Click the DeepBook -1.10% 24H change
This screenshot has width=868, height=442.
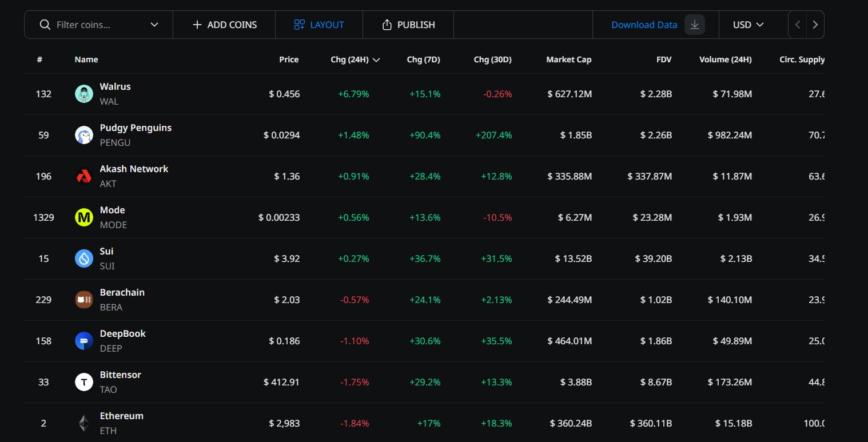(355, 341)
